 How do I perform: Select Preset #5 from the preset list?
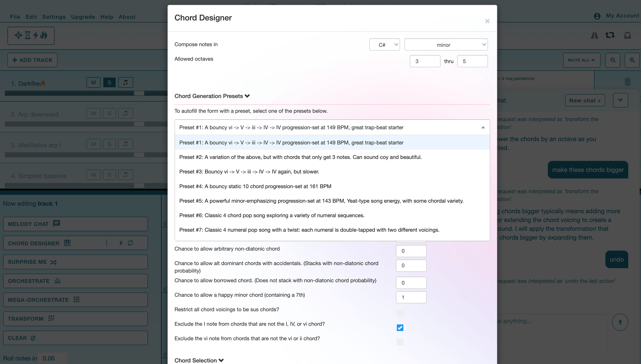coord(322,201)
